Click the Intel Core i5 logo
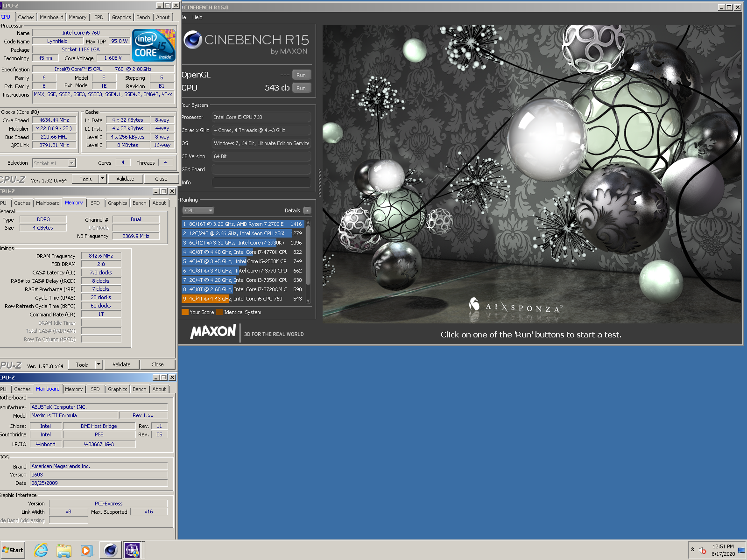Screen dimensions: 747x560 point(154,45)
